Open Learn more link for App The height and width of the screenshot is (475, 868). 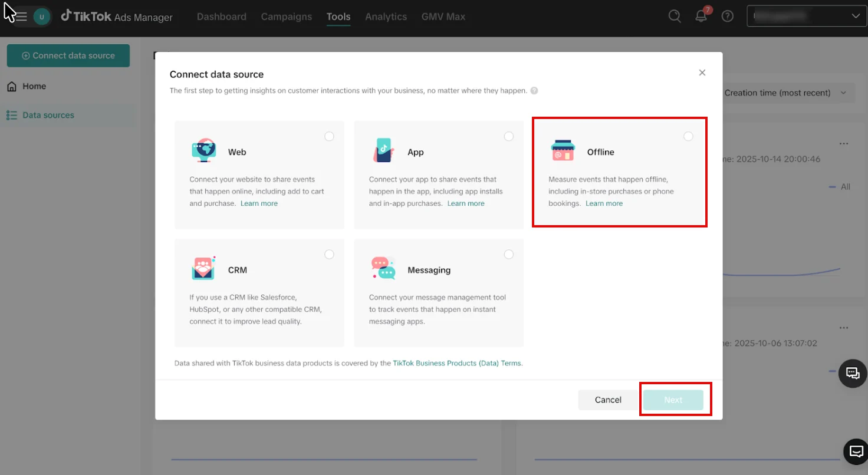466,203
